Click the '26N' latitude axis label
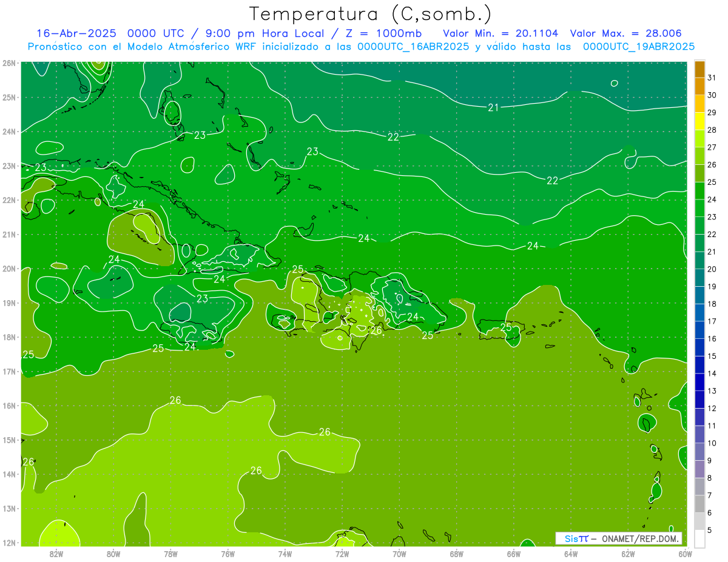Screen dimensions: 728x562 pos(9,63)
